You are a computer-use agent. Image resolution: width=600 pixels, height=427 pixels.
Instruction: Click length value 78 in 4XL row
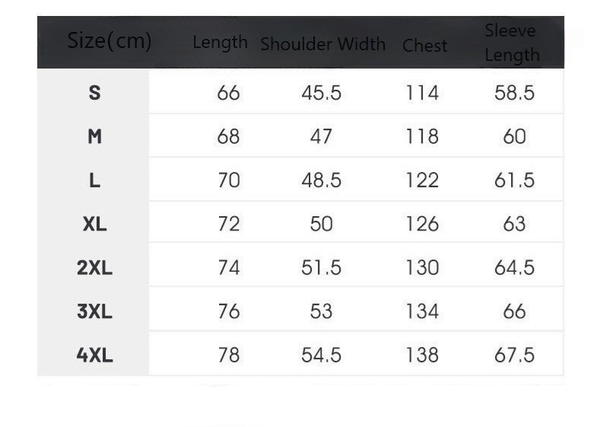(x=229, y=355)
